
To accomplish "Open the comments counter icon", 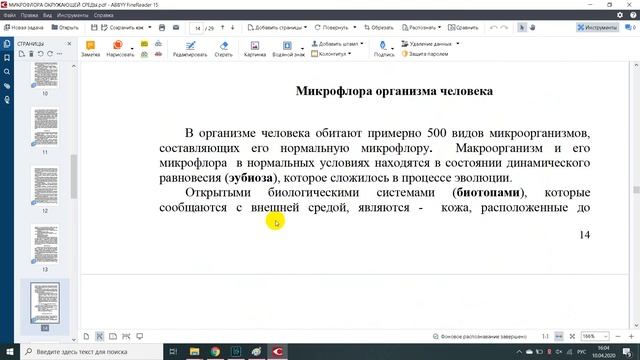I will click(x=630, y=27).
